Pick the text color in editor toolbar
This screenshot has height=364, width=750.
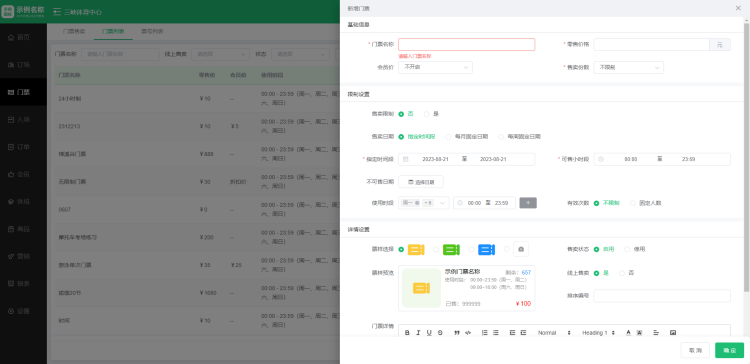(629, 332)
